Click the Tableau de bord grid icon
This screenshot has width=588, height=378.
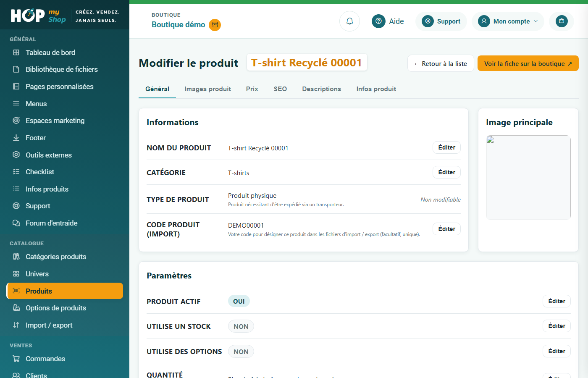pyautogui.click(x=16, y=52)
